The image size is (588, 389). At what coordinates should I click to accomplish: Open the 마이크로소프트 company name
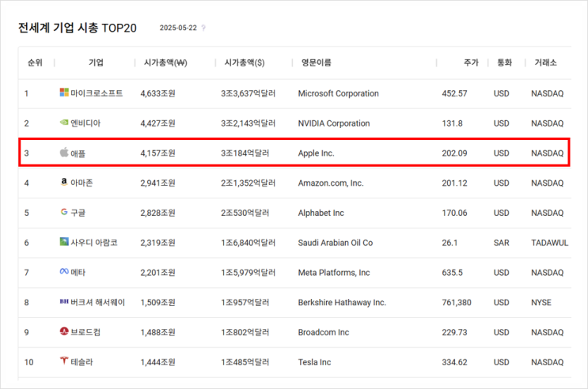(97, 93)
